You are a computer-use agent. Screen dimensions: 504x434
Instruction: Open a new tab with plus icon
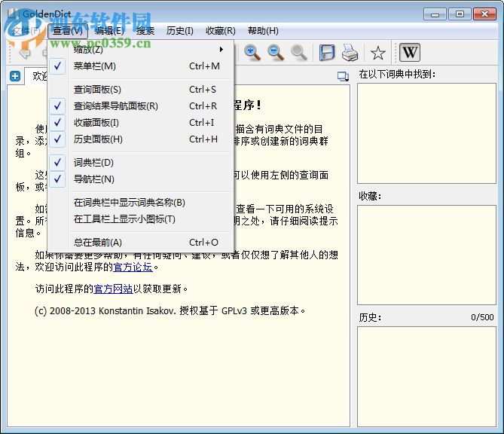pyautogui.click(x=15, y=76)
